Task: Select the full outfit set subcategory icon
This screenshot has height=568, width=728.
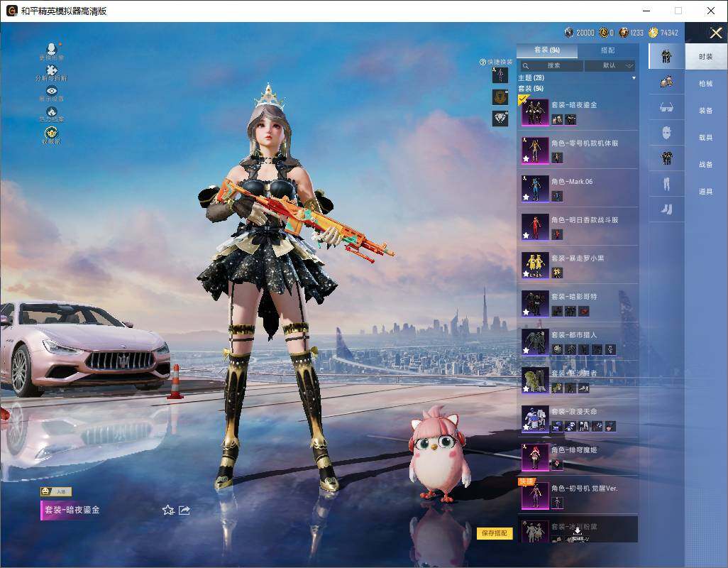Action: coord(666,56)
